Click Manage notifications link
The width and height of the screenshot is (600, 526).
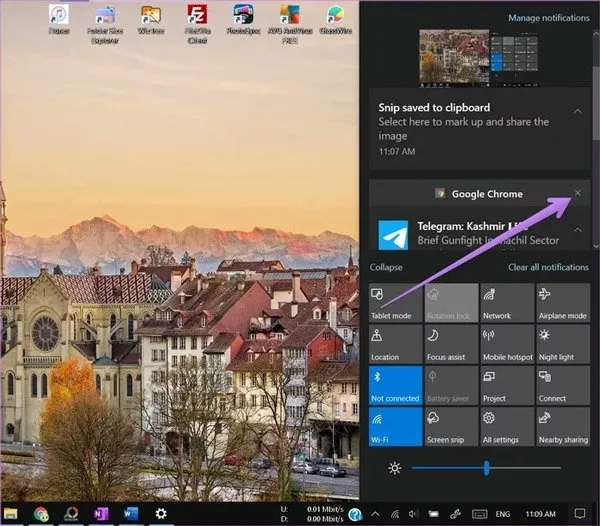[x=548, y=18]
